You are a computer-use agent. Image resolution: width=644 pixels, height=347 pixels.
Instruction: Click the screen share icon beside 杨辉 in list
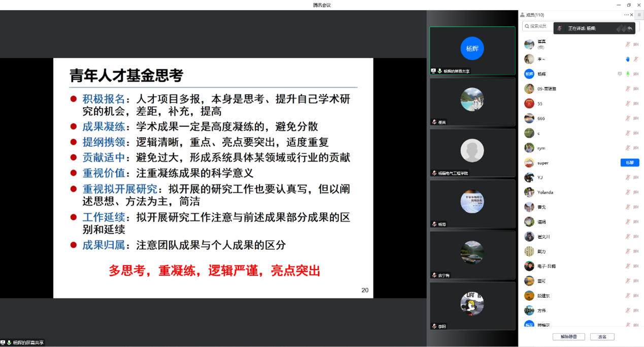tap(620, 74)
